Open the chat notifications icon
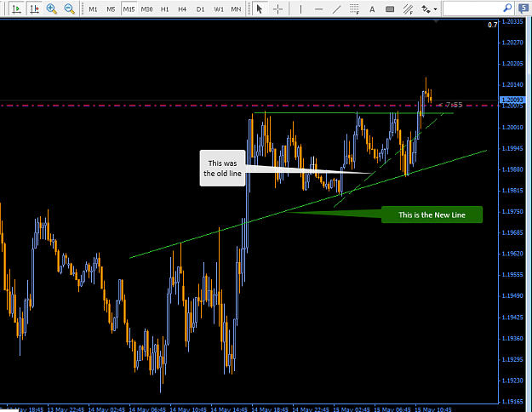 click(523, 9)
